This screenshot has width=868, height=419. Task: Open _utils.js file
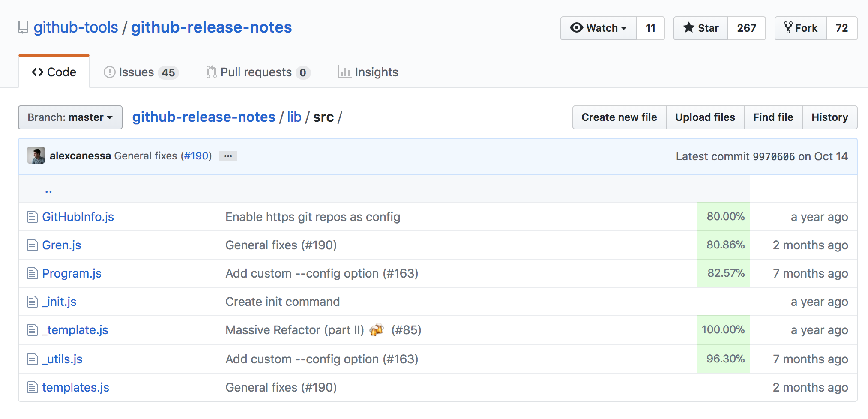tap(62, 359)
